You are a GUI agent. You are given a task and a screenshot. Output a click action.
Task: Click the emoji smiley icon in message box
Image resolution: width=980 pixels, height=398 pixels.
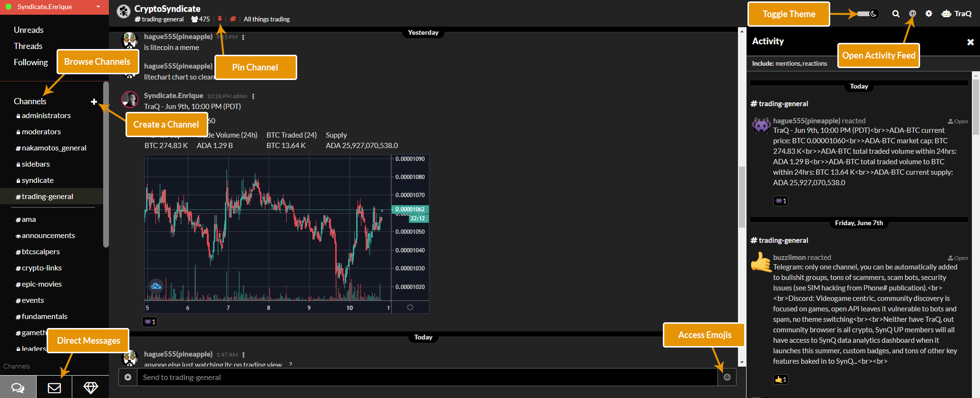[x=727, y=377]
